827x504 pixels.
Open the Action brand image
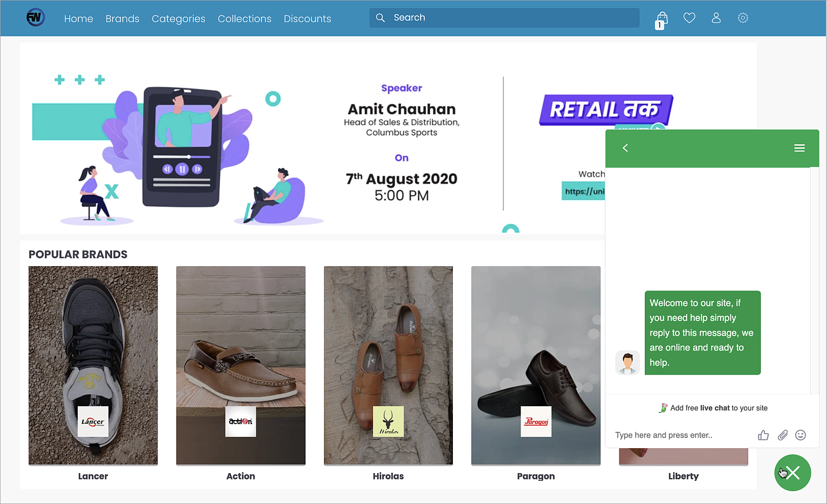[x=241, y=365]
